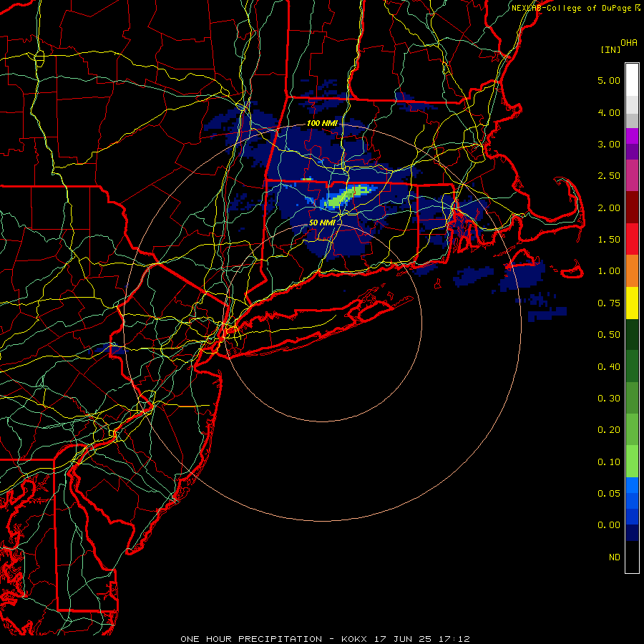Click the '0.50' legend value
Screen dimensions: 644x644
pos(609,335)
